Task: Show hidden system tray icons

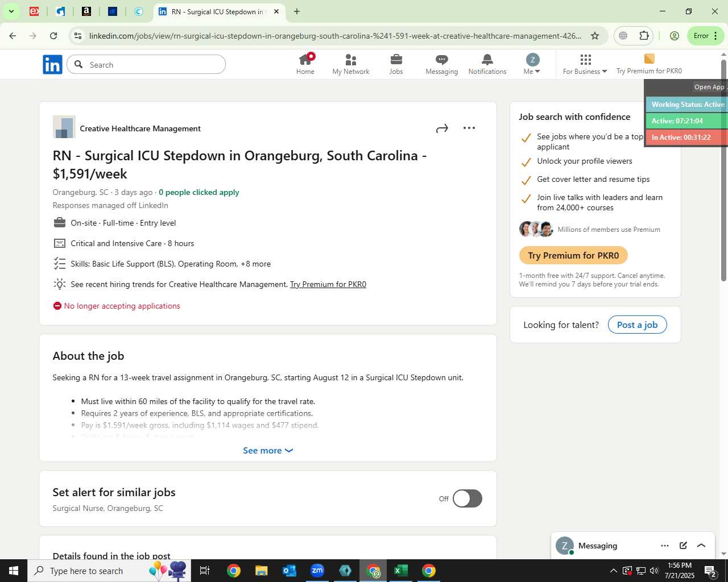Action: 613,571
